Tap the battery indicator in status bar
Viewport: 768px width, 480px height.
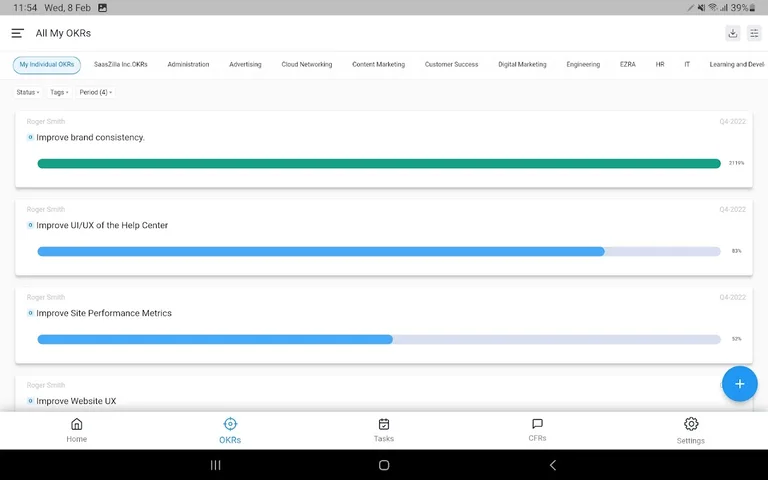point(752,8)
